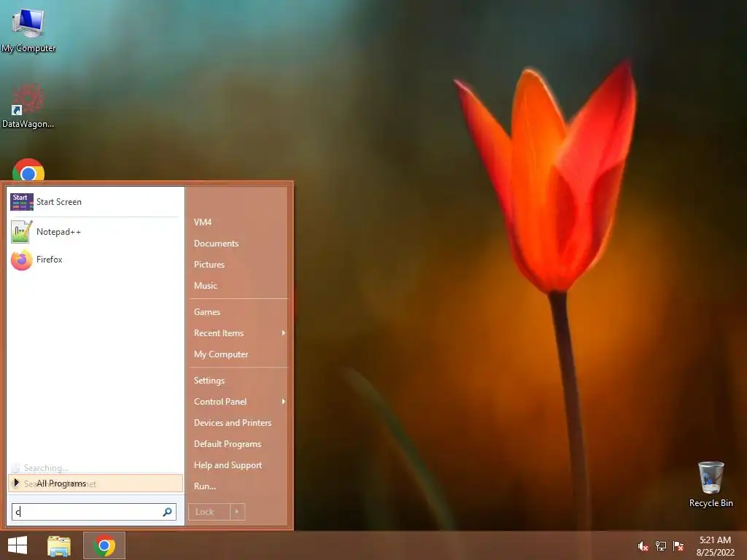Open the DataWagon desktop shortcut
This screenshot has height=560, width=747.
pyautogui.click(x=28, y=106)
